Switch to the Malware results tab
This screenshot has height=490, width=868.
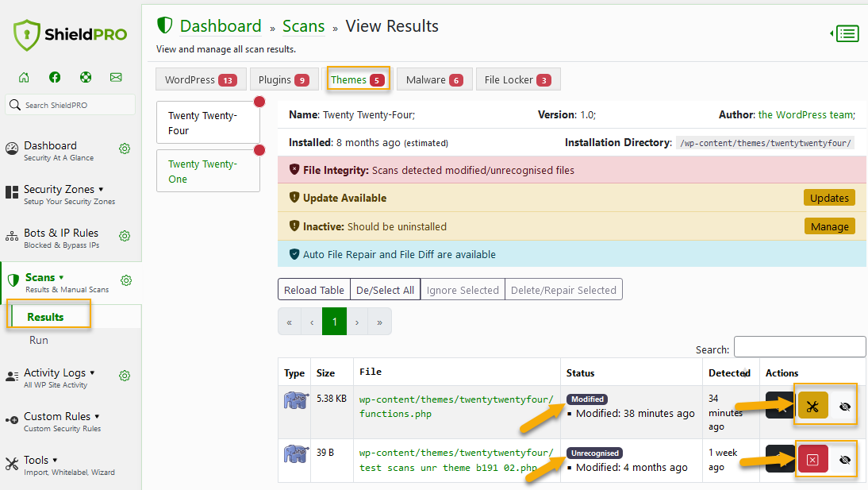434,80
